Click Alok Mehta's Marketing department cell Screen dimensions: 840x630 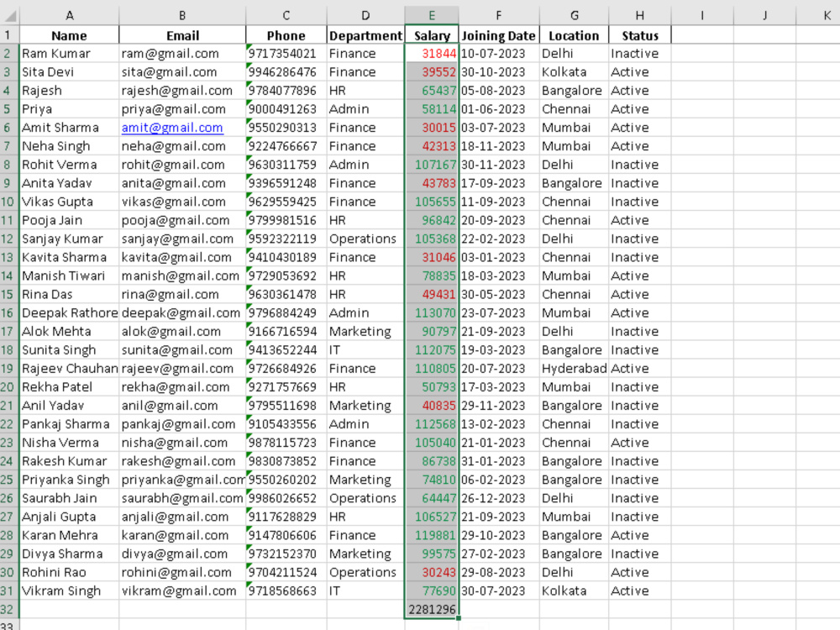[x=365, y=331]
